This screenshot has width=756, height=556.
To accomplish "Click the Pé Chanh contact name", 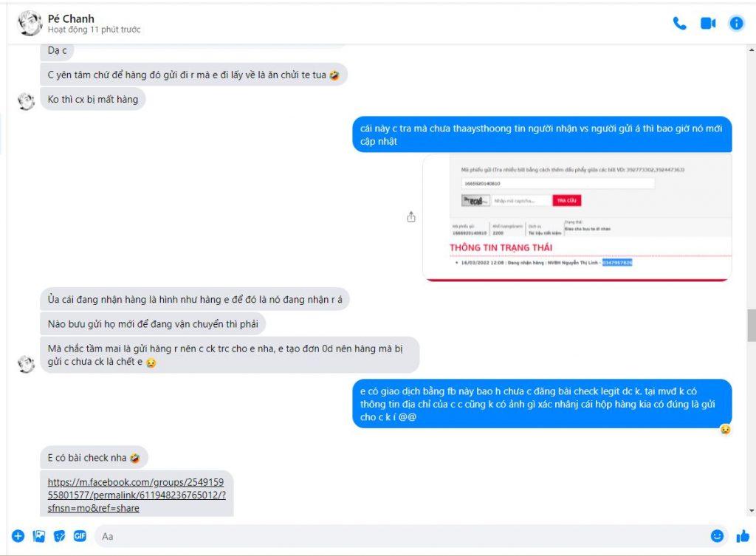I will coord(71,18).
